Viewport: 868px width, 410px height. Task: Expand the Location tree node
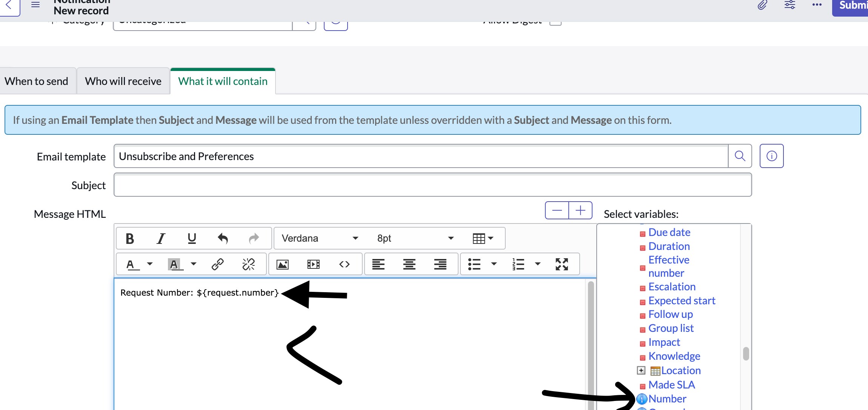pos(641,370)
